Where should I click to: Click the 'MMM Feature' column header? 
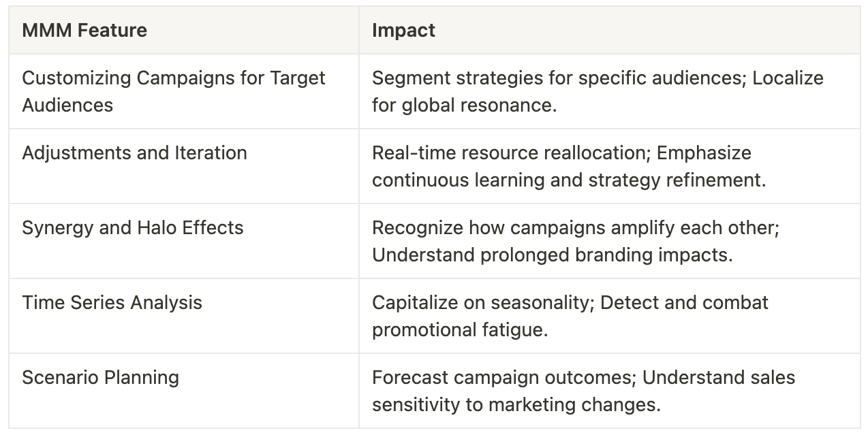click(184, 30)
